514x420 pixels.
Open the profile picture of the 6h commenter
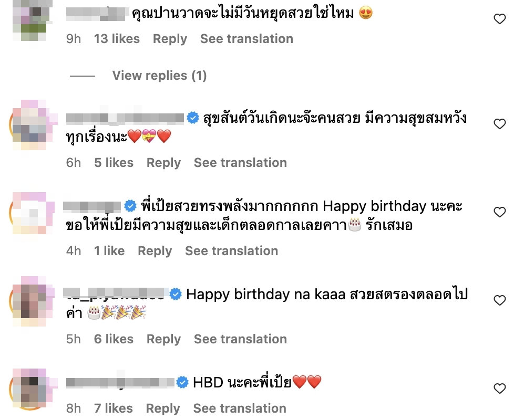32,125
